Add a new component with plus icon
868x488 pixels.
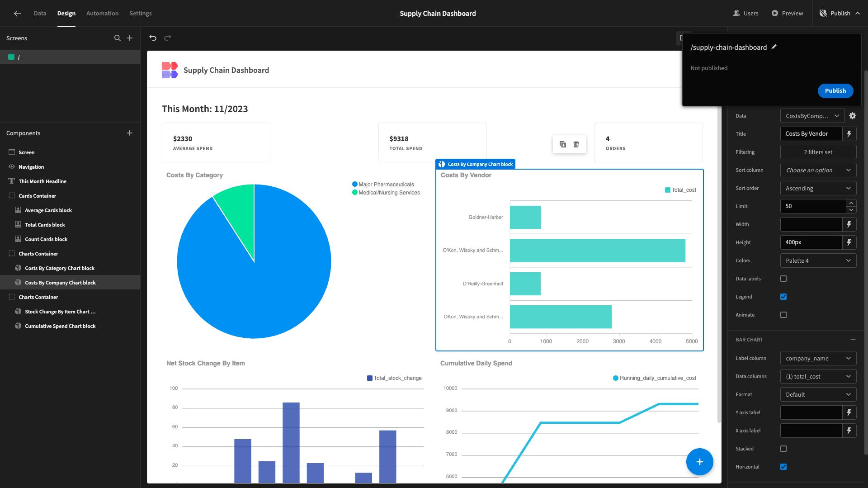click(130, 133)
